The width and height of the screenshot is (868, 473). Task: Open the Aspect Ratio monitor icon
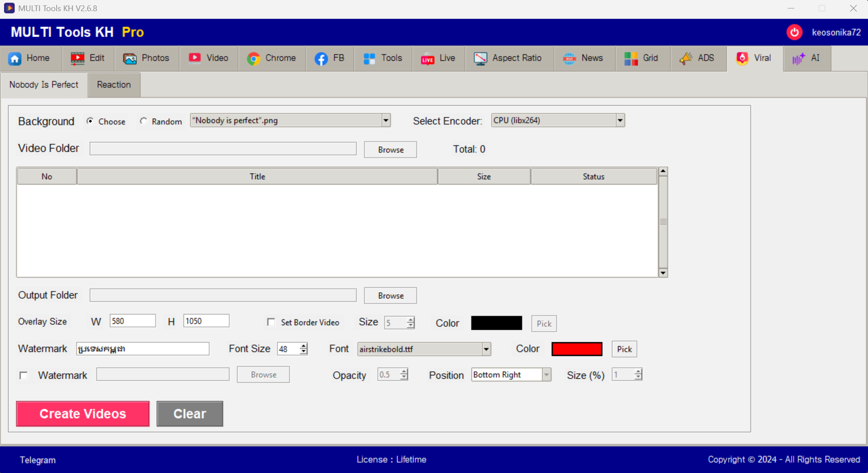[x=480, y=58]
